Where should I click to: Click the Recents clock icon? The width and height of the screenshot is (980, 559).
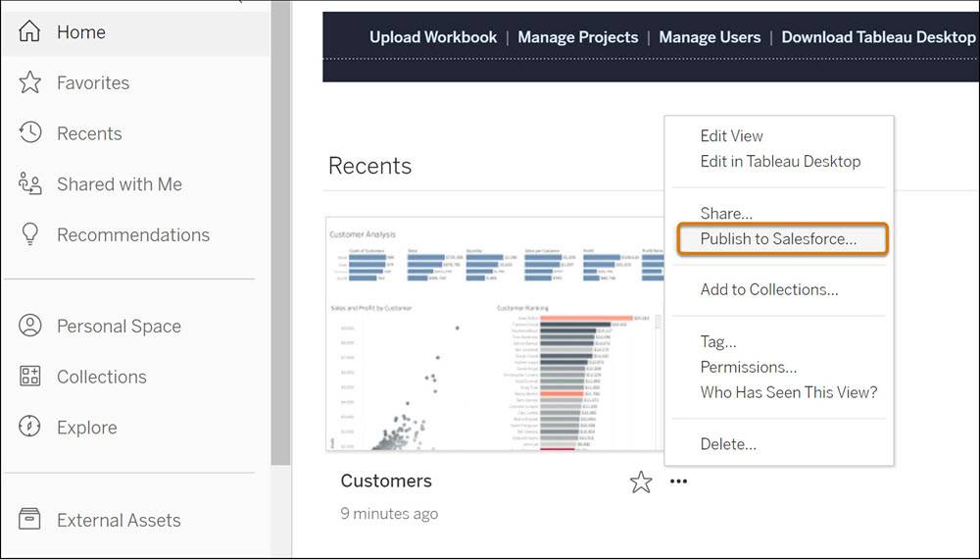click(x=29, y=132)
